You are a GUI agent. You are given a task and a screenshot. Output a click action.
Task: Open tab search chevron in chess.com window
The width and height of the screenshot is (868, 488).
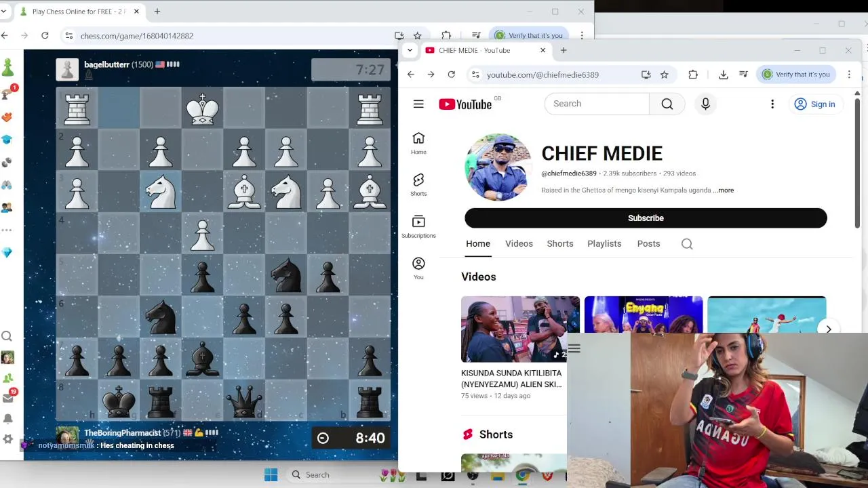3,12
